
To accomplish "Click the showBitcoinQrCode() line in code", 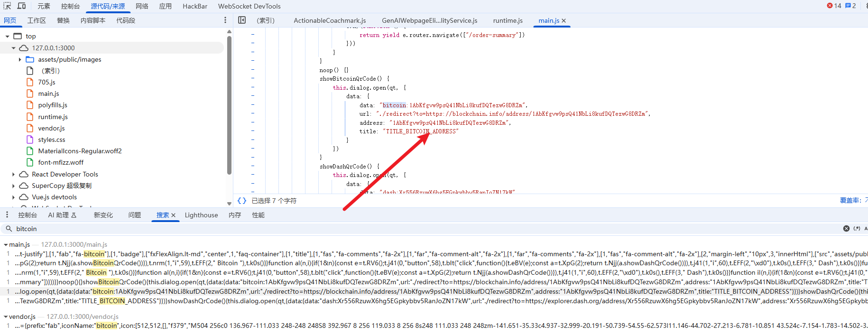I will (x=354, y=79).
